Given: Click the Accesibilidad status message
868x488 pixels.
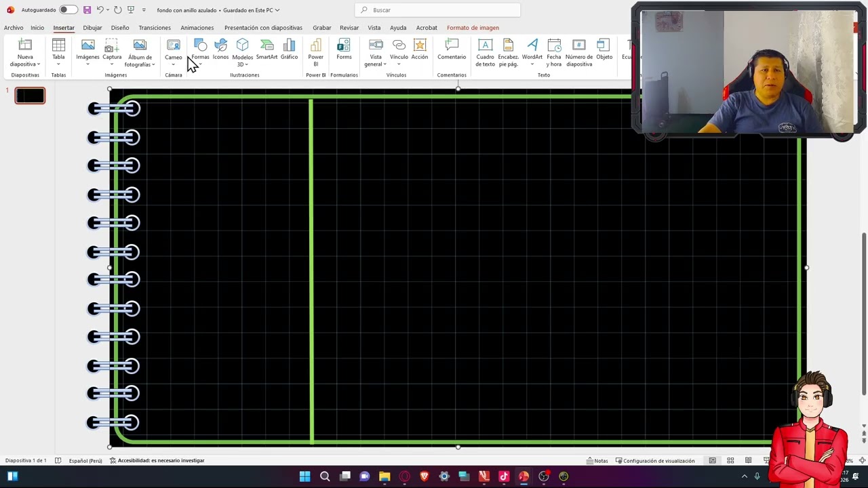Looking at the screenshot, I should click(x=157, y=461).
